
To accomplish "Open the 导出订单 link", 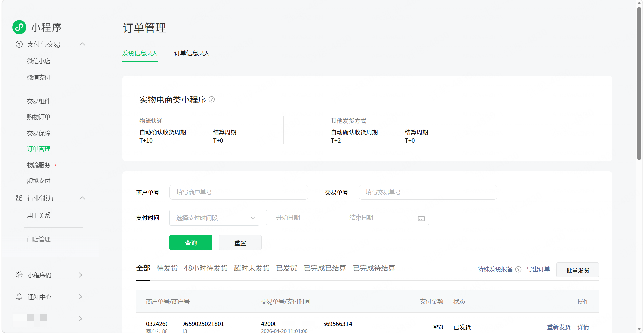I will [538, 269].
